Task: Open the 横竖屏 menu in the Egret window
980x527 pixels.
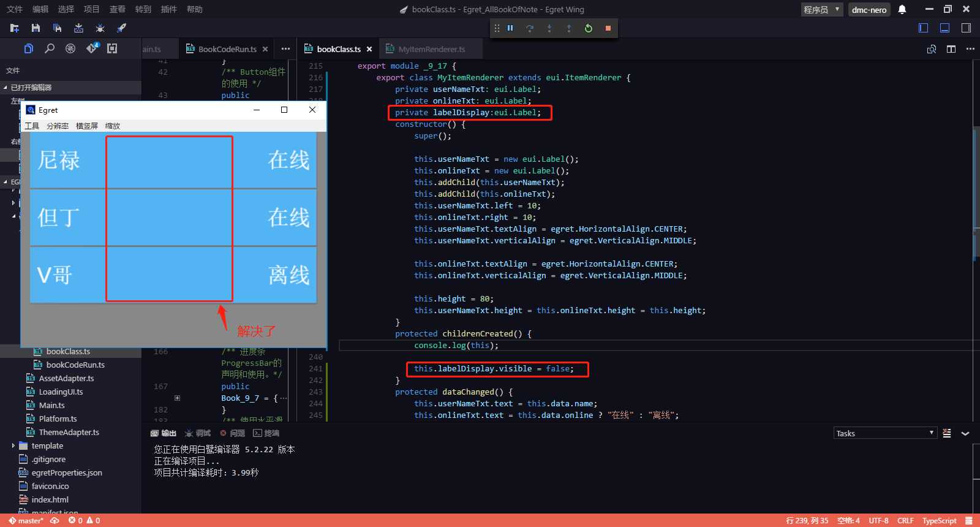Action: [87, 126]
